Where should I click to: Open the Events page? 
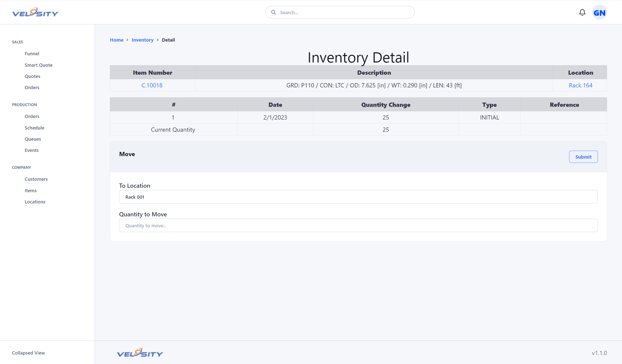point(32,150)
